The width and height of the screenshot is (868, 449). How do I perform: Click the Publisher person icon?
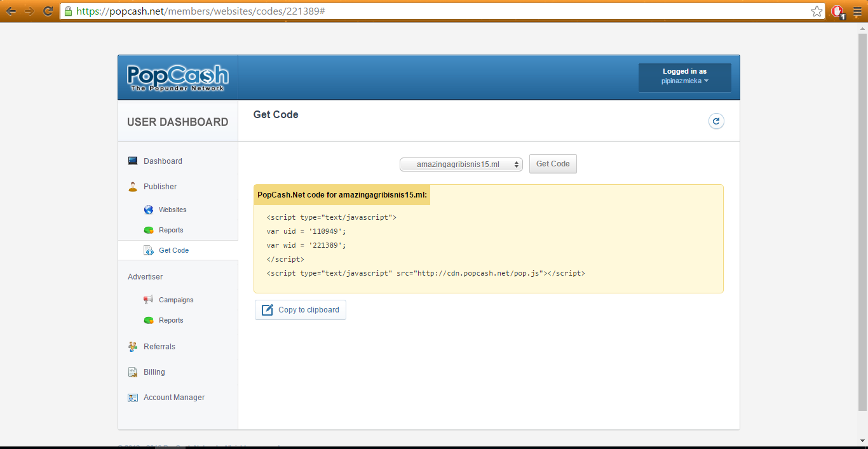(133, 187)
